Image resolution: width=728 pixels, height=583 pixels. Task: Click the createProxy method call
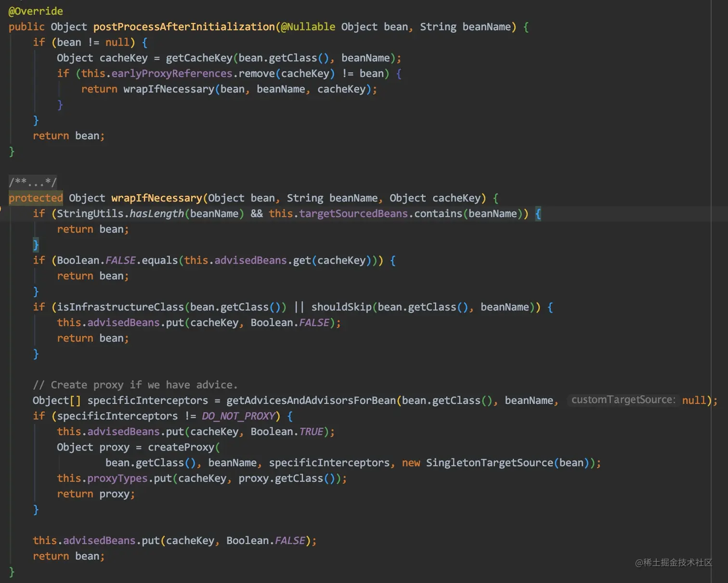pyautogui.click(x=182, y=447)
